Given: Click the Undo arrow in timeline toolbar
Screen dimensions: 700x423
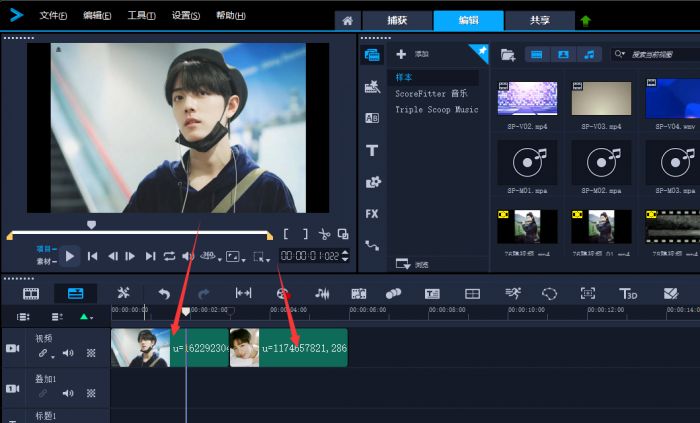Looking at the screenshot, I should click(164, 293).
